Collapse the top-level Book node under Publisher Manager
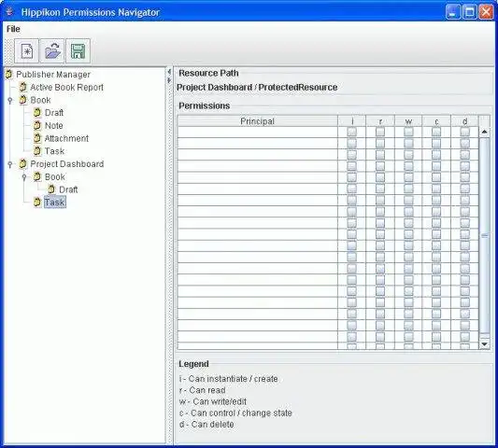The height and width of the screenshot is (448, 498). tap(10, 101)
